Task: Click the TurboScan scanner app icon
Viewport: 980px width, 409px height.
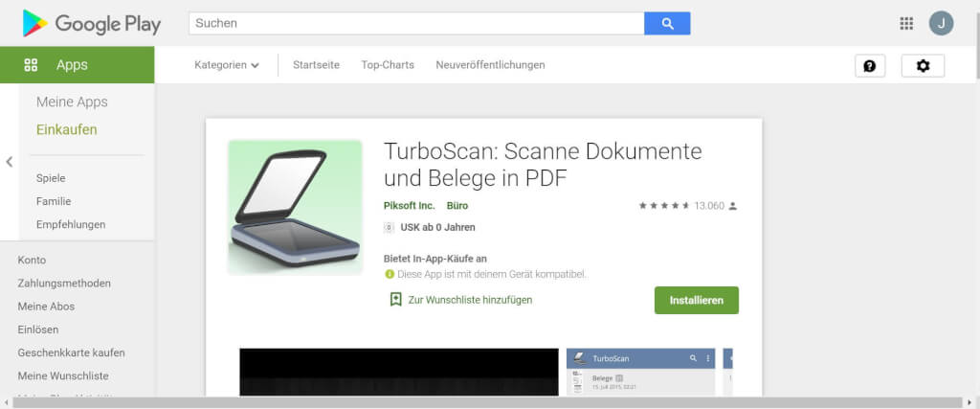Action: 295,208
